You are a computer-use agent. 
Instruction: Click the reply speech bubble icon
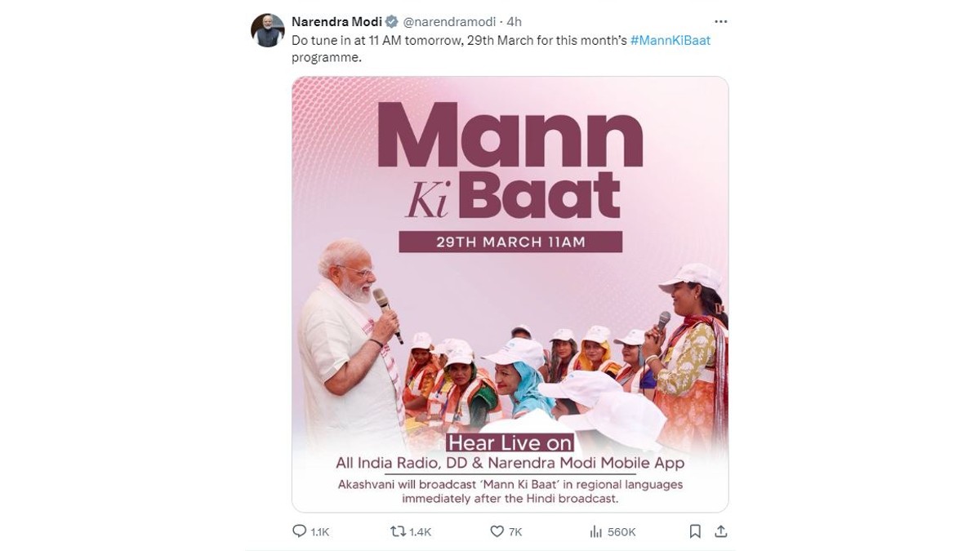[x=299, y=531]
